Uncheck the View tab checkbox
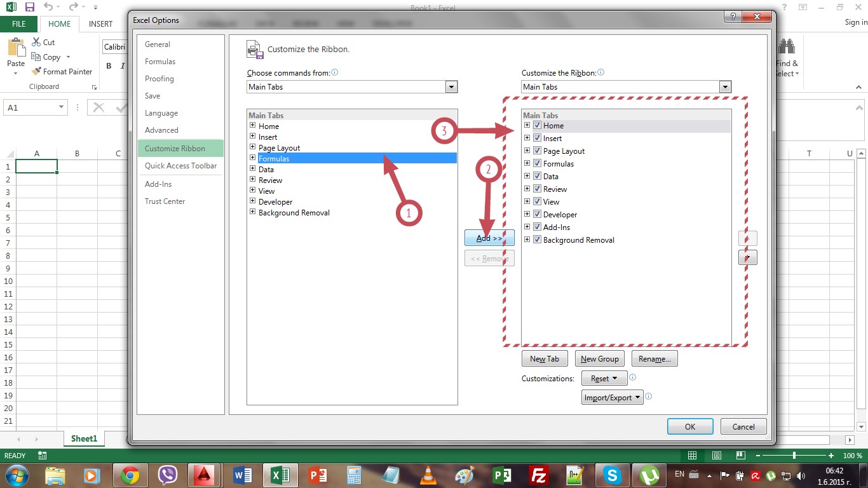 click(538, 202)
